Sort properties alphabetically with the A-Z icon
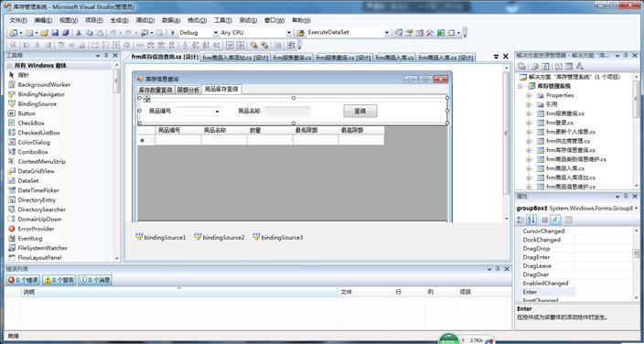 [x=531, y=220]
